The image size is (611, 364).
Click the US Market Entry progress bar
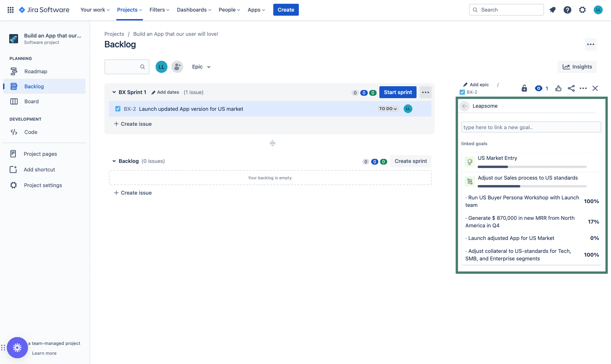click(x=532, y=167)
